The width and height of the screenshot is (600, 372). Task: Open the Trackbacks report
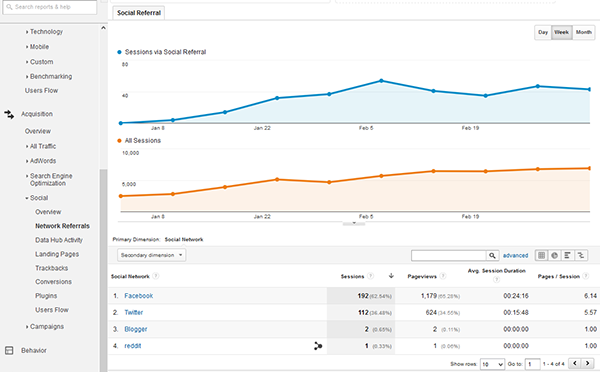(x=52, y=268)
